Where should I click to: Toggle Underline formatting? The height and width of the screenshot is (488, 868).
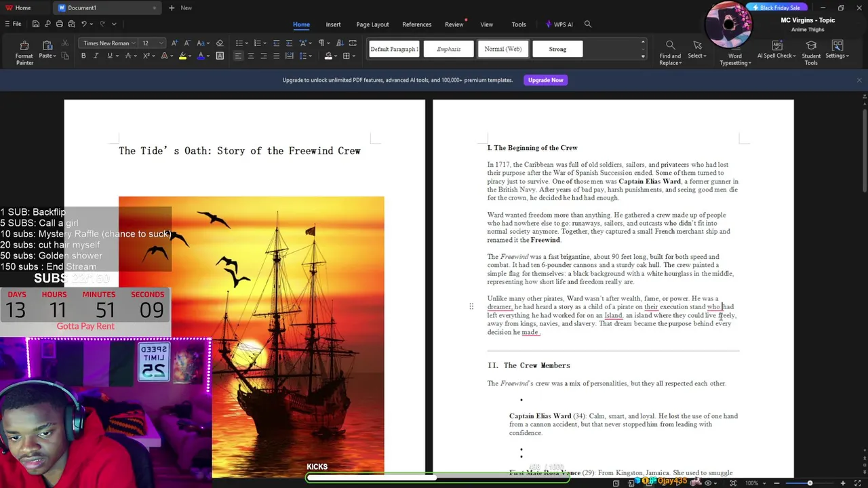coord(109,56)
